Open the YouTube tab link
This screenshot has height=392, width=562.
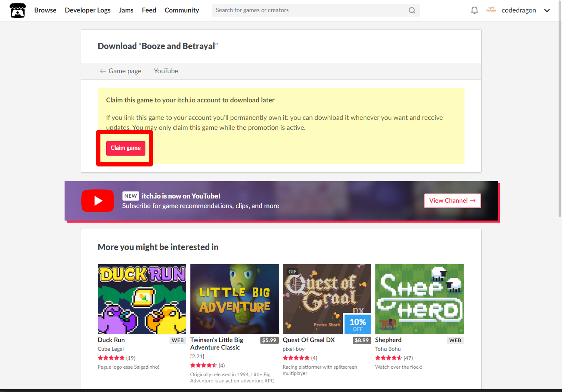(166, 71)
